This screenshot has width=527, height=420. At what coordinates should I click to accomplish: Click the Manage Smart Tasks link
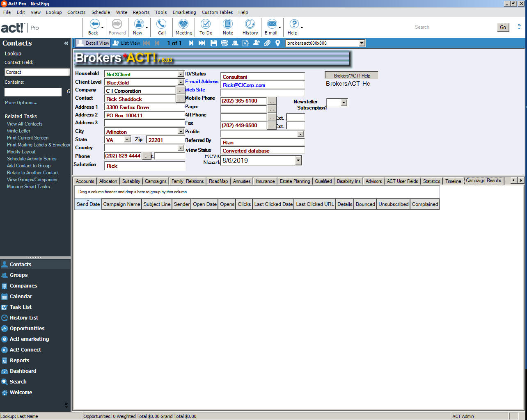click(x=28, y=187)
